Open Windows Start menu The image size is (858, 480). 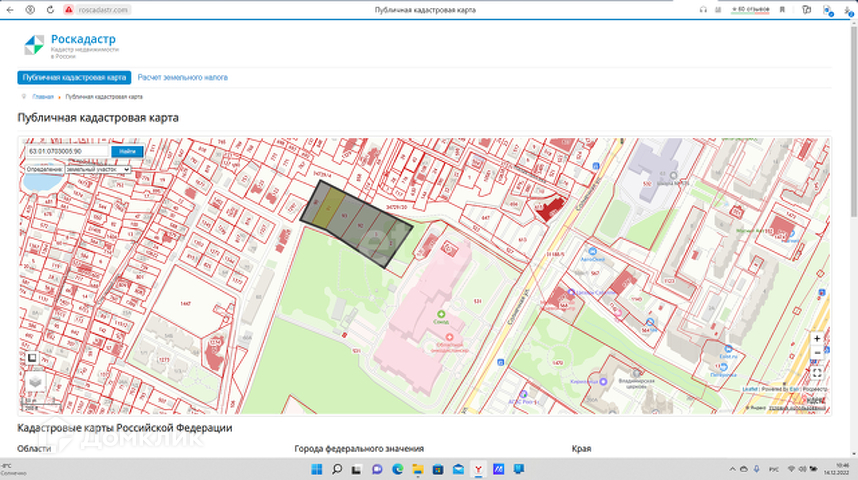click(318, 469)
